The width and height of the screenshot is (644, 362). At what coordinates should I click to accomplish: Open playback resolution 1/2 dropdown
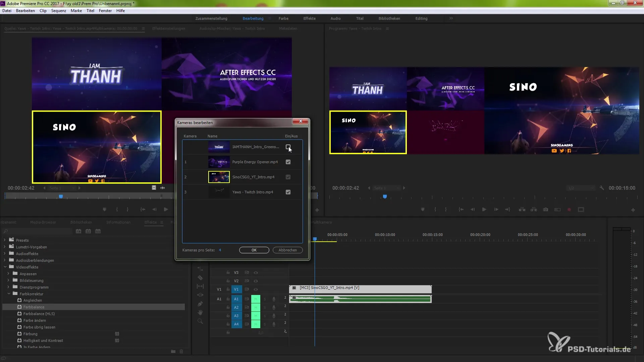point(581,188)
